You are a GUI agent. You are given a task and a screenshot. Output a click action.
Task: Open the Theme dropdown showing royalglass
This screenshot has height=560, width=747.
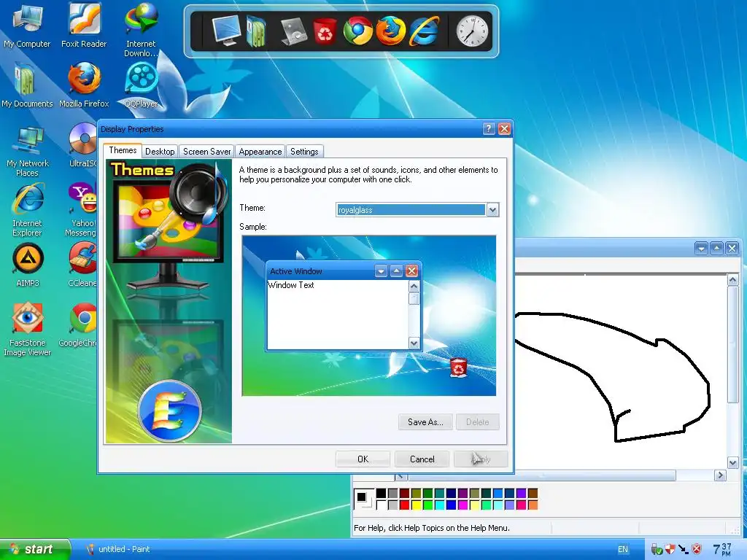tap(492, 209)
